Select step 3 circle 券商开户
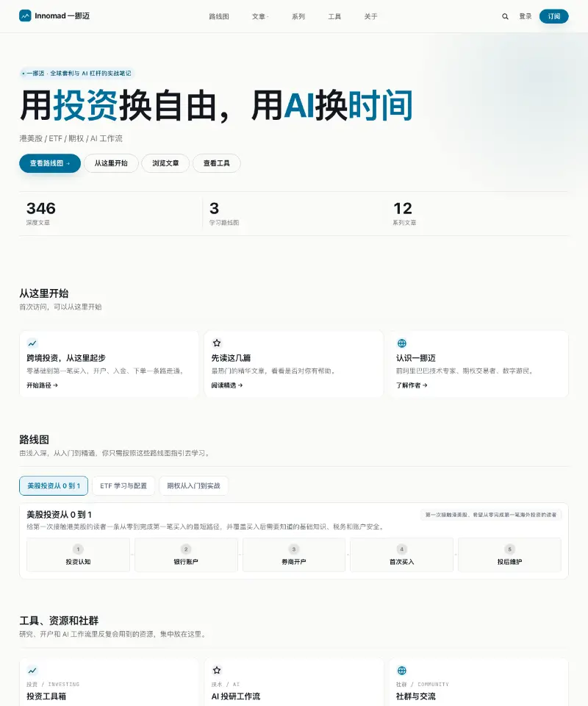Screen dimensions: 588x706 tap(294, 549)
